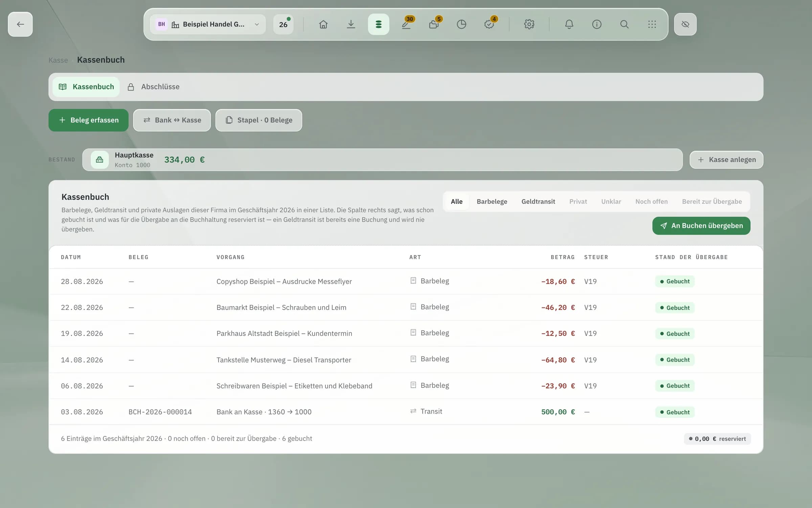Open the pen icon with badge 30

406,24
